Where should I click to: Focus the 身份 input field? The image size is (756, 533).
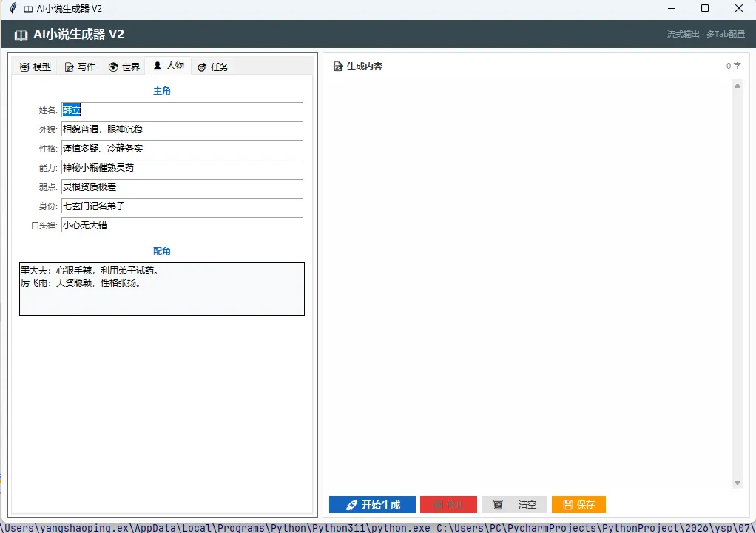[x=182, y=206]
